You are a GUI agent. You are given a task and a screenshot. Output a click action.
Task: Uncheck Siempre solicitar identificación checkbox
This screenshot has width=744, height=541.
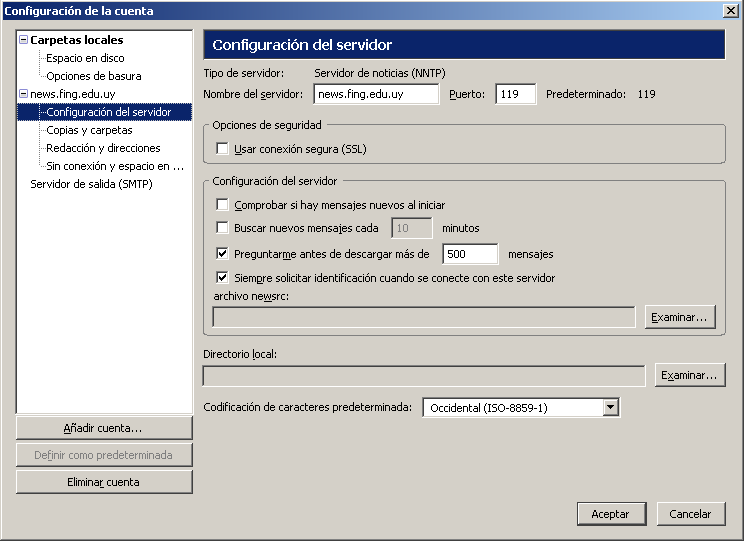222,277
